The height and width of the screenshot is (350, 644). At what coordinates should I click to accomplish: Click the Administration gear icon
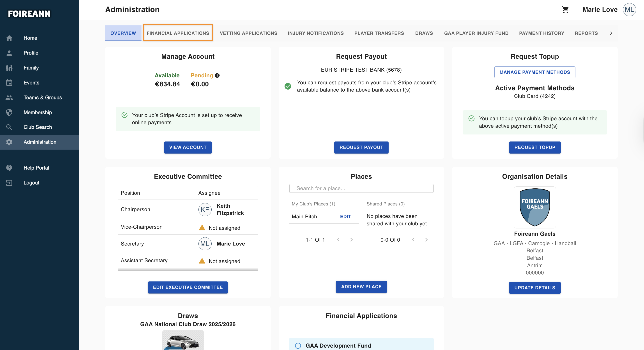pos(9,142)
